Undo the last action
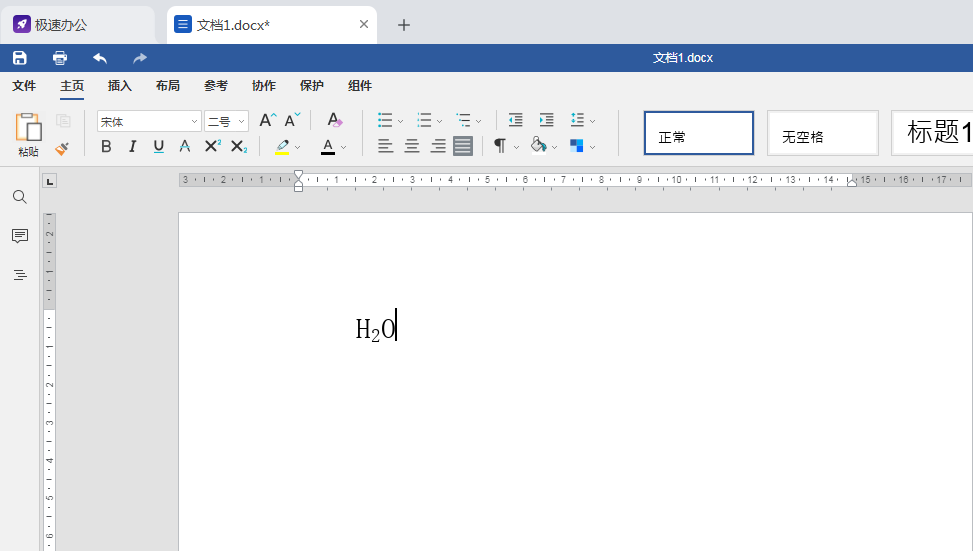 pyautogui.click(x=100, y=58)
